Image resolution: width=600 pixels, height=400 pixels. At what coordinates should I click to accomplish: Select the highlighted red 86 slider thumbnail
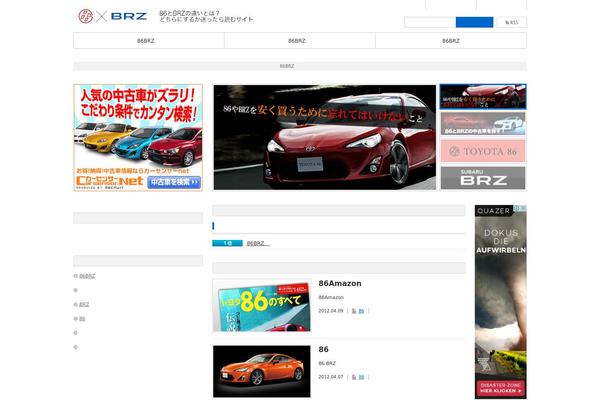tap(483, 96)
